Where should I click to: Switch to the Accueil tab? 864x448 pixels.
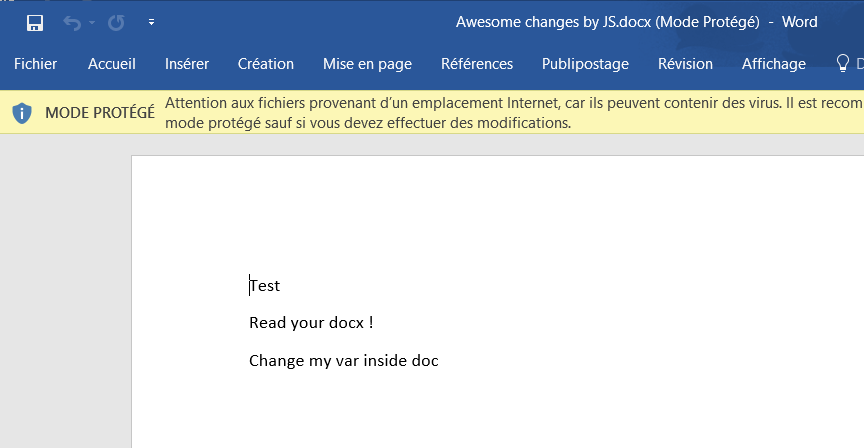pos(112,64)
